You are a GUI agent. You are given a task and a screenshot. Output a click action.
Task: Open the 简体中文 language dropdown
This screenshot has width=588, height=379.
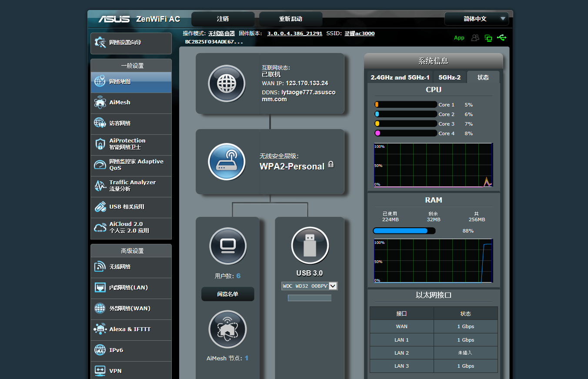476,19
